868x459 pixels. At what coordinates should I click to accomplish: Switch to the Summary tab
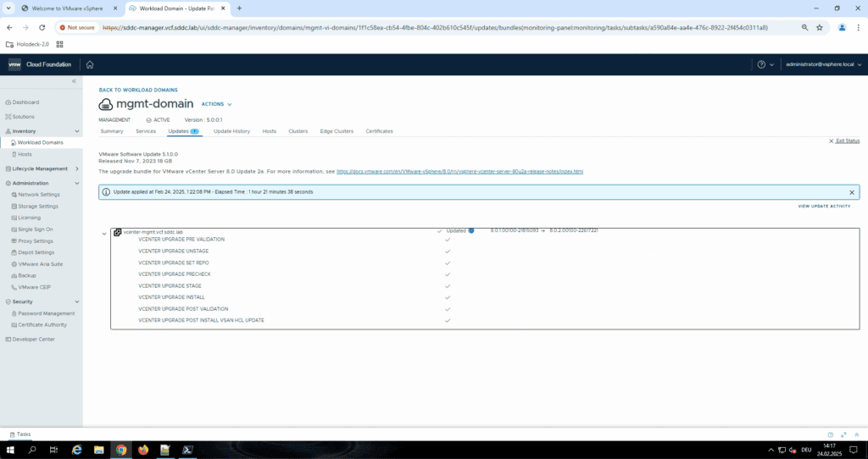coord(112,131)
